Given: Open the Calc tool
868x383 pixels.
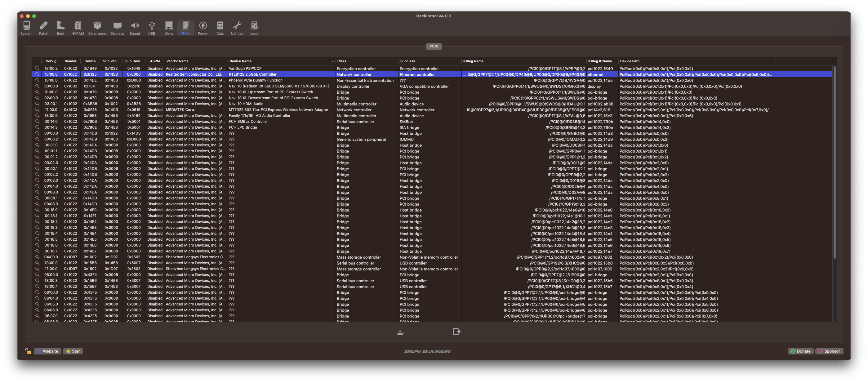Looking at the screenshot, I should click(x=220, y=28).
